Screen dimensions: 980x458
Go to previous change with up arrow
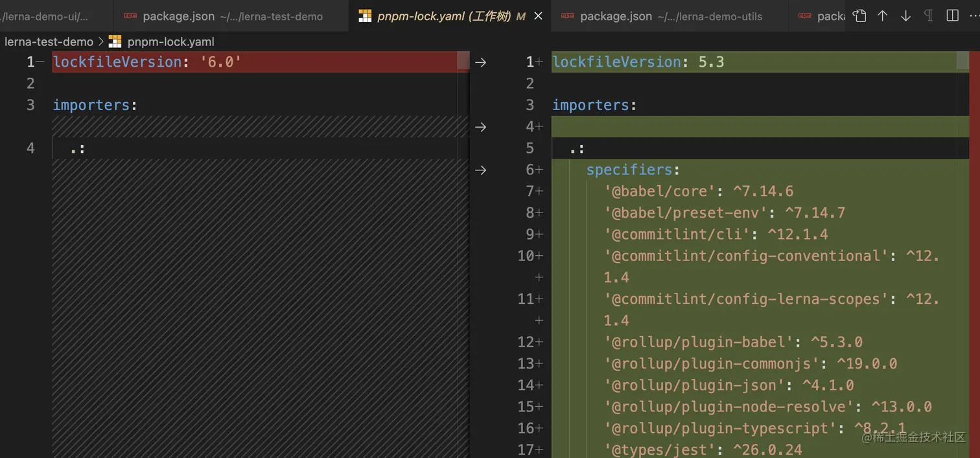pos(882,16)
